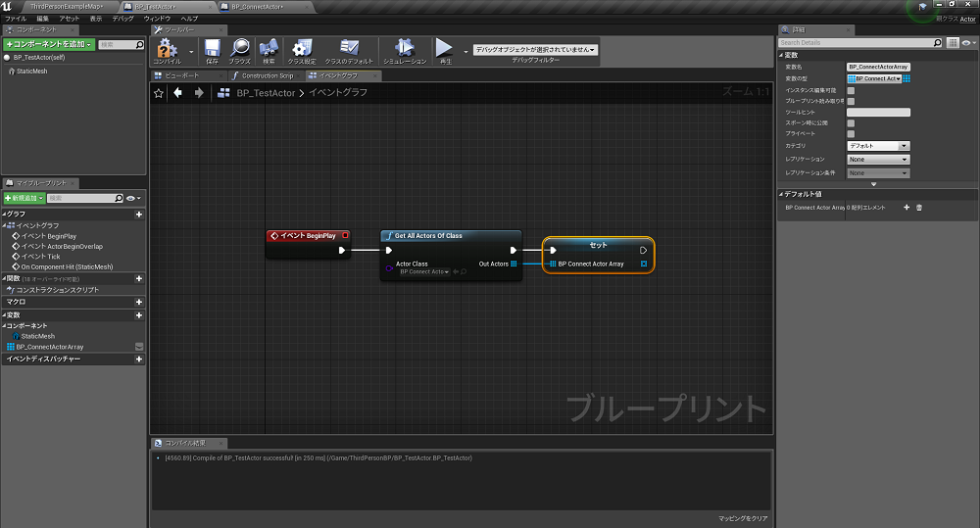Collapse the コンポーネント variables group

pyautogui.click(x=4, y=326)
